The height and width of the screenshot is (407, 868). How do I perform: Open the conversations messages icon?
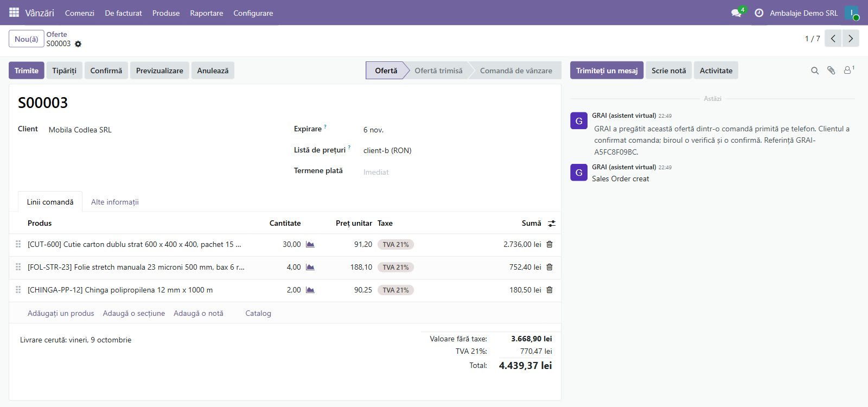coord(736,13)
